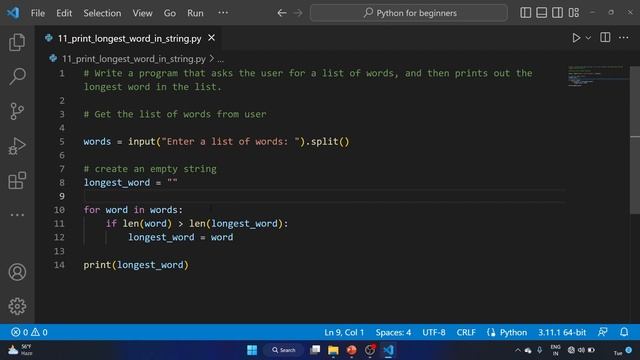Screen dimensions: 640x360
Task: Expand the breadcrumb ellipsis symbol
Action: [220, 59]
